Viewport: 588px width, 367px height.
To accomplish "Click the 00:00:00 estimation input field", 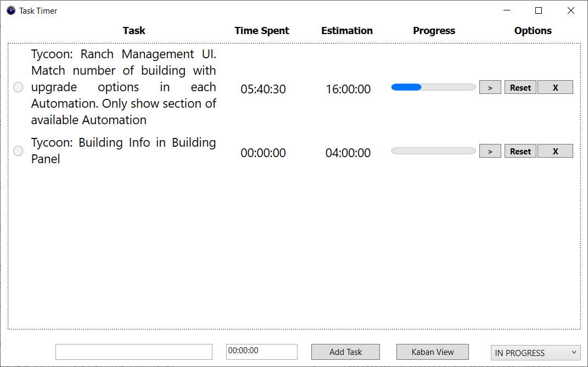I will (x=261, y=352).
